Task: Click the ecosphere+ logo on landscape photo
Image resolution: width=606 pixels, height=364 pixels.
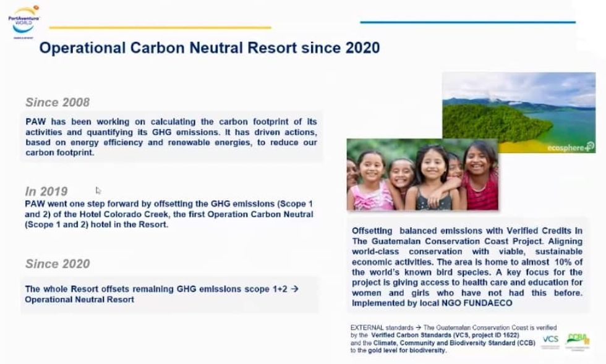Action: click(x=570, y=147)
